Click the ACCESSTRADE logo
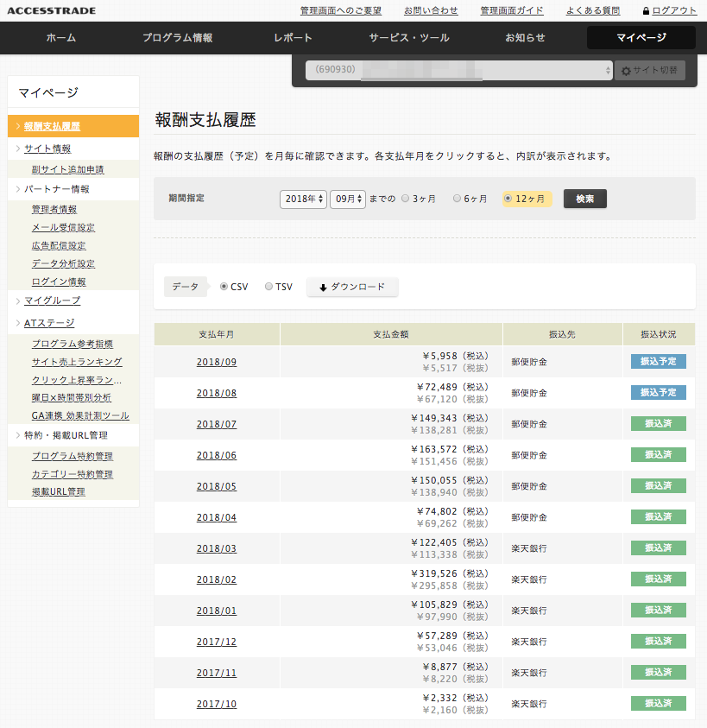Screen dimensions: 707x728 point(52,10)
